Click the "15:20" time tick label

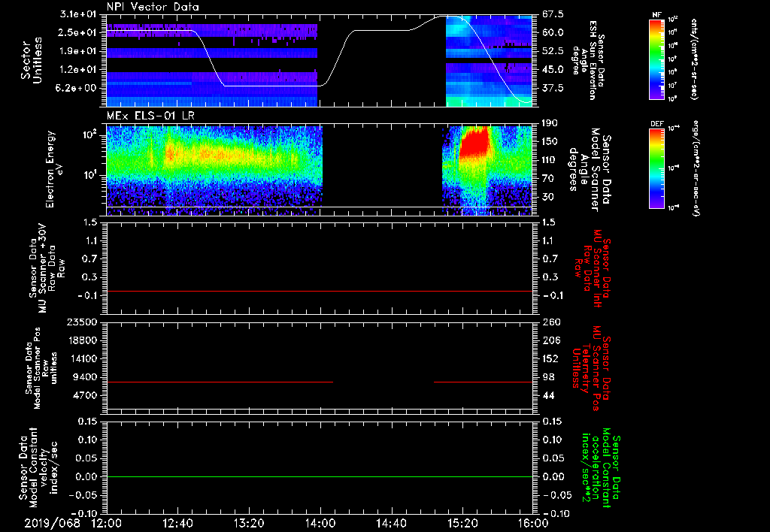pyautogui.click(x=462, y=524)
